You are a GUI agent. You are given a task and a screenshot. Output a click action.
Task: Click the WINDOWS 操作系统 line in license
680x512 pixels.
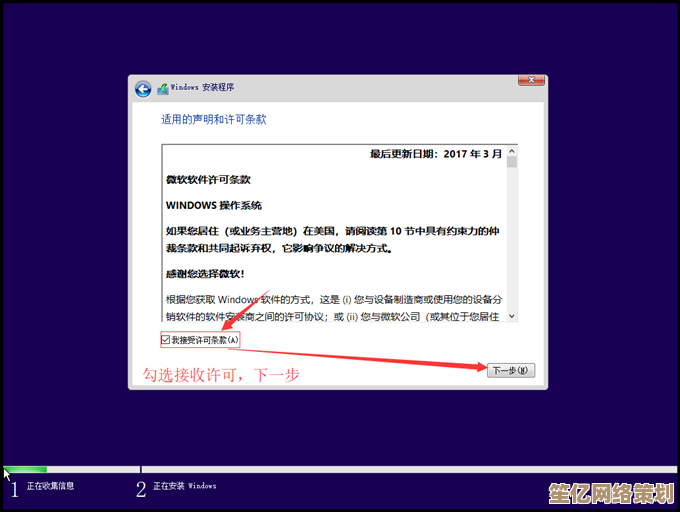point(213,205)
